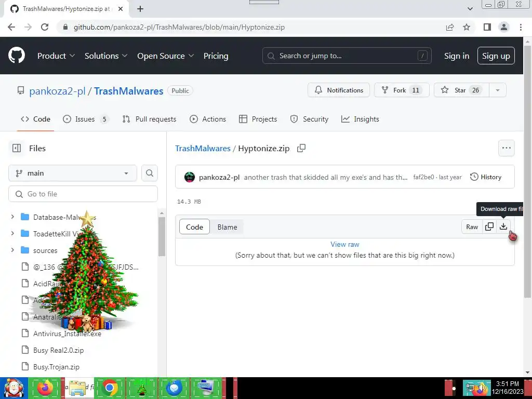Click the download raw file icon

point(503,227)
